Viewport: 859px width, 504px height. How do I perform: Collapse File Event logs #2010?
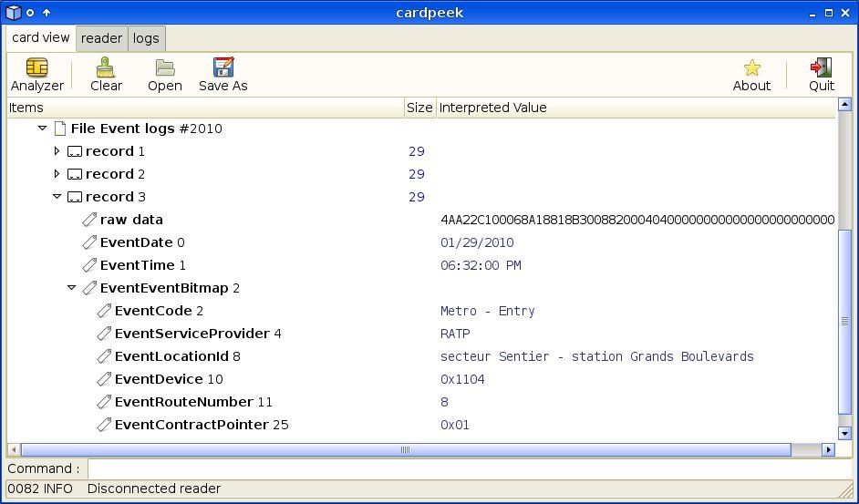42,129
